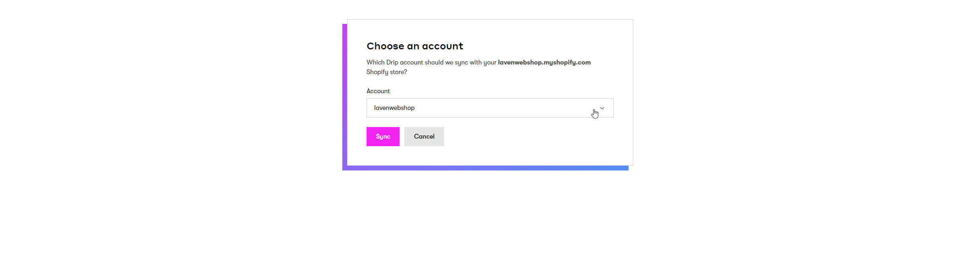The width and height of the screenshot is (980, 274).
Task: Open the Account dropdown
Action: coord(489,108)
